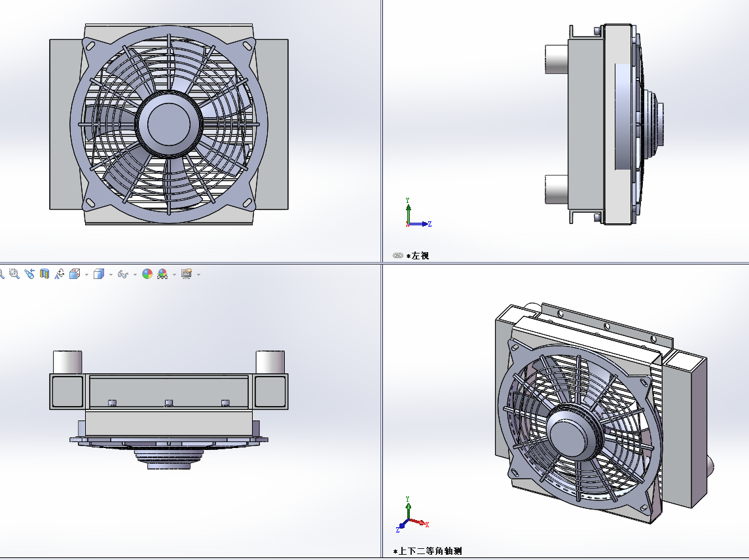Click the coordinate triad in the isometric view
The image size is (749, 560).
click(412, 515)
